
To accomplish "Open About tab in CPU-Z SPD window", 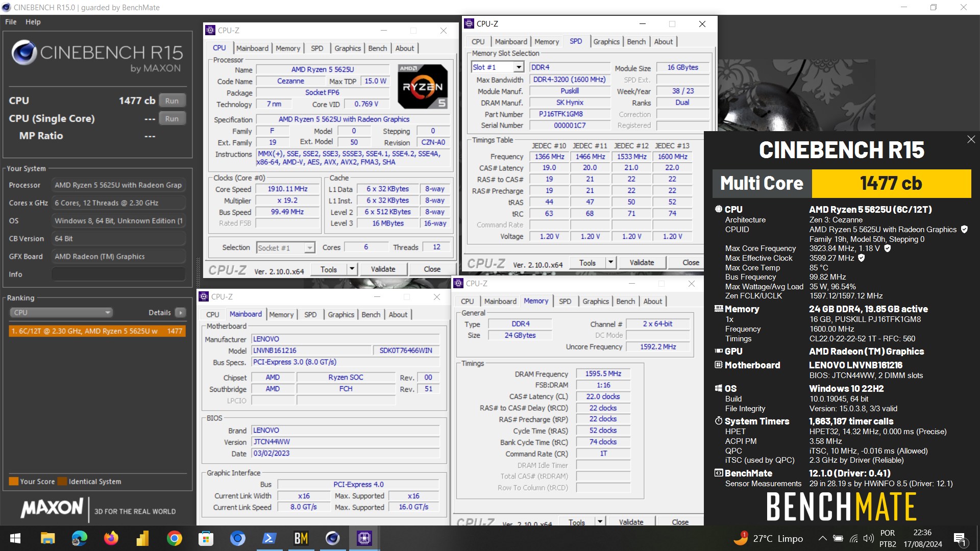I will pos(664,41).
